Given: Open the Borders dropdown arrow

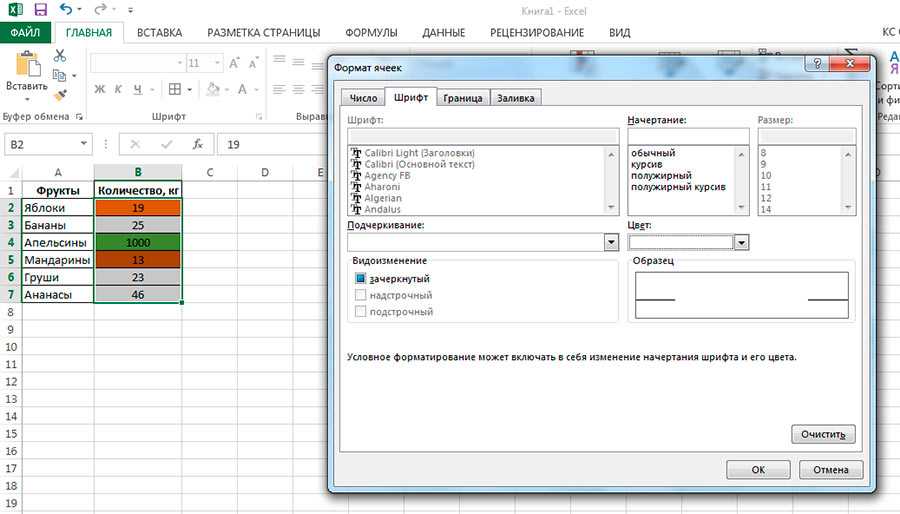Looking at the screenshot, I should point(189,89).
